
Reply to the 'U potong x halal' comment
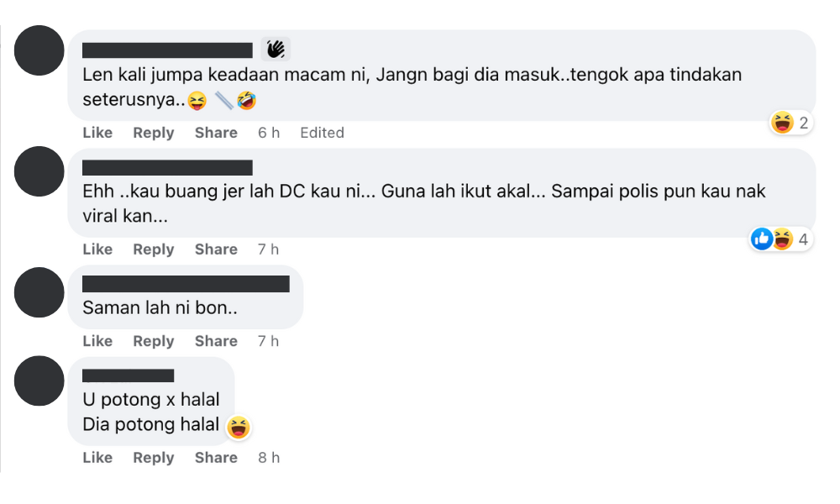pos(153,458)
